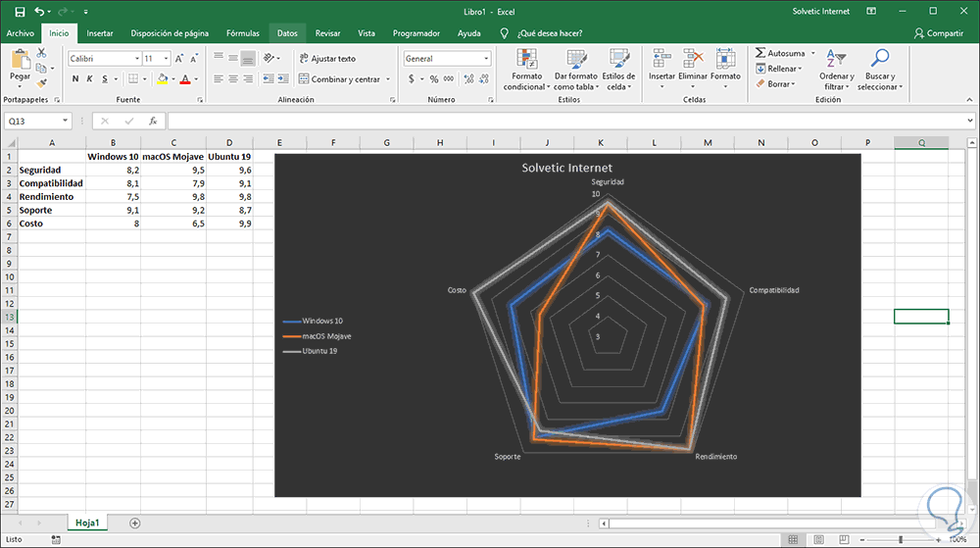This screenshot has width=980, height=548.
Task: Activate the Format Painter brush
Action: [x=42, y=82]
